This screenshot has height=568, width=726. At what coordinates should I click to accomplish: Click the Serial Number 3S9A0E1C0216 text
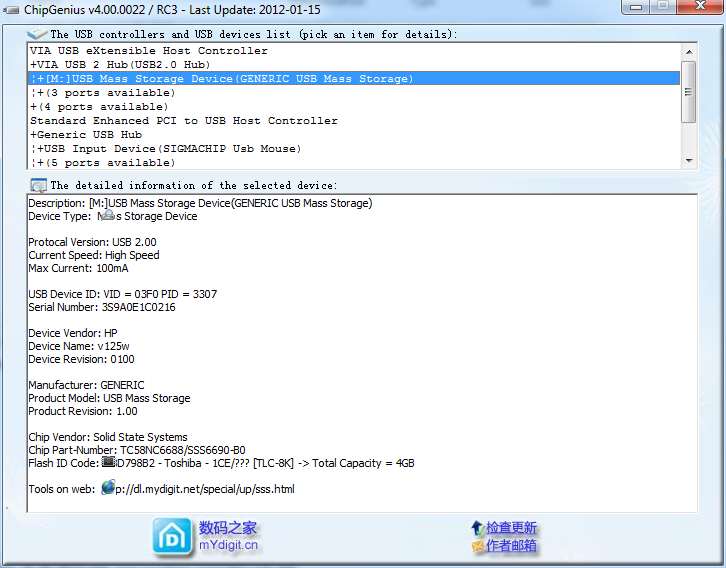102,307
